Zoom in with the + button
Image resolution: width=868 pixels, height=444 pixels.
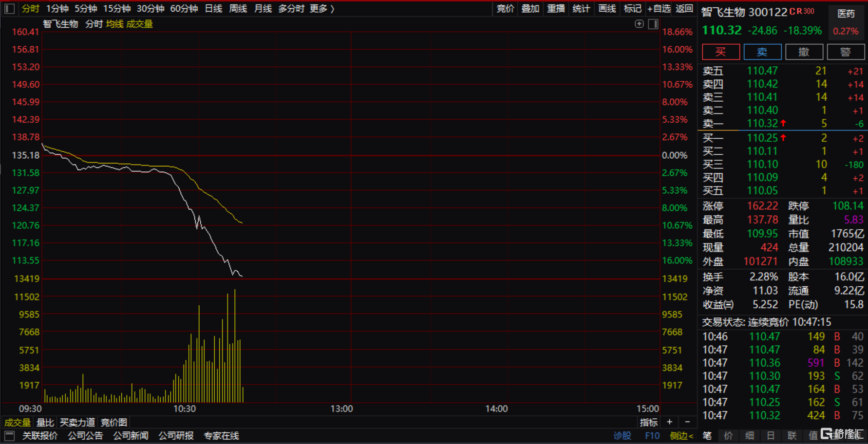[670, 422]
